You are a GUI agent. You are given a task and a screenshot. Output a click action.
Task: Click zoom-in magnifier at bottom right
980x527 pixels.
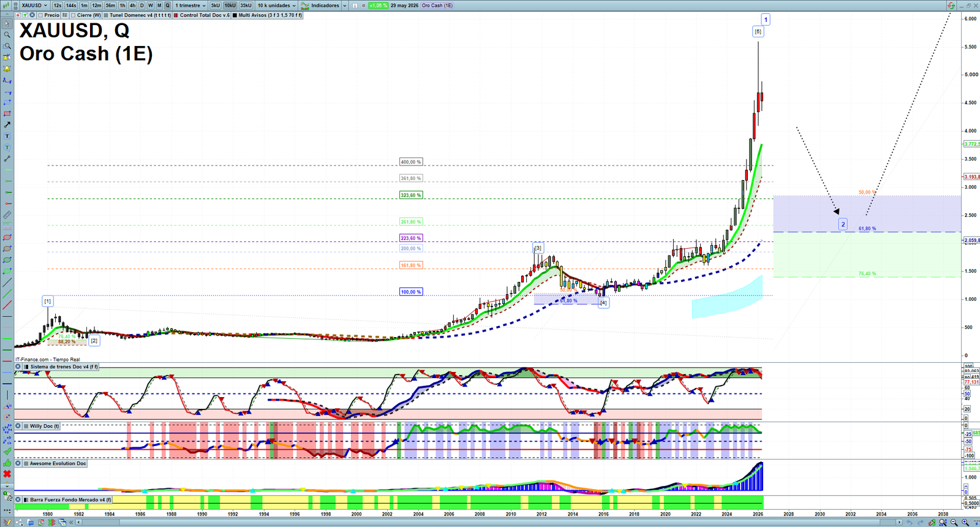(965, 522)
